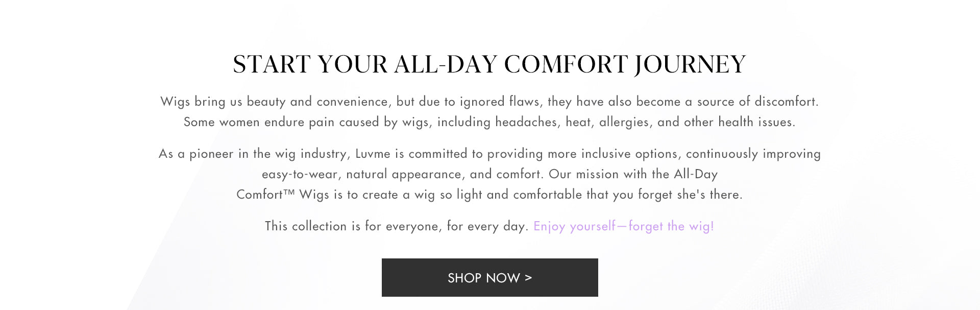Click "All-Day" at the end of the mission line
The height and width of the screenshot is (310, 980).
[x=696, y=174]
